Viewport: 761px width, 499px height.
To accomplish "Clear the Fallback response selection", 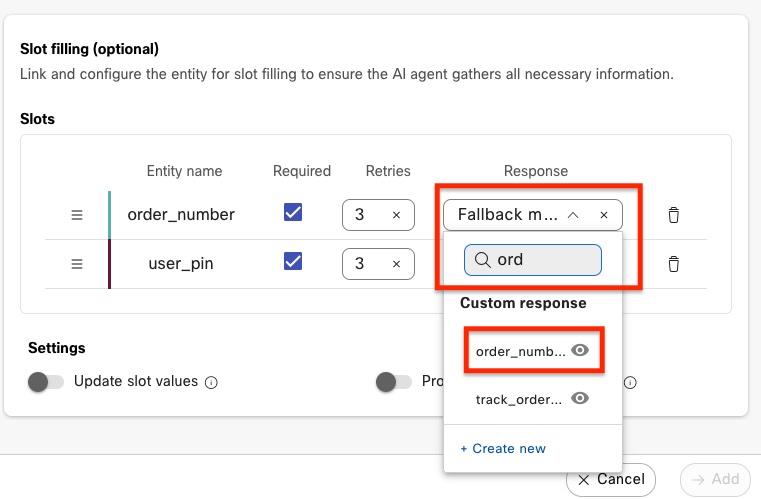I will pos(604,215).
